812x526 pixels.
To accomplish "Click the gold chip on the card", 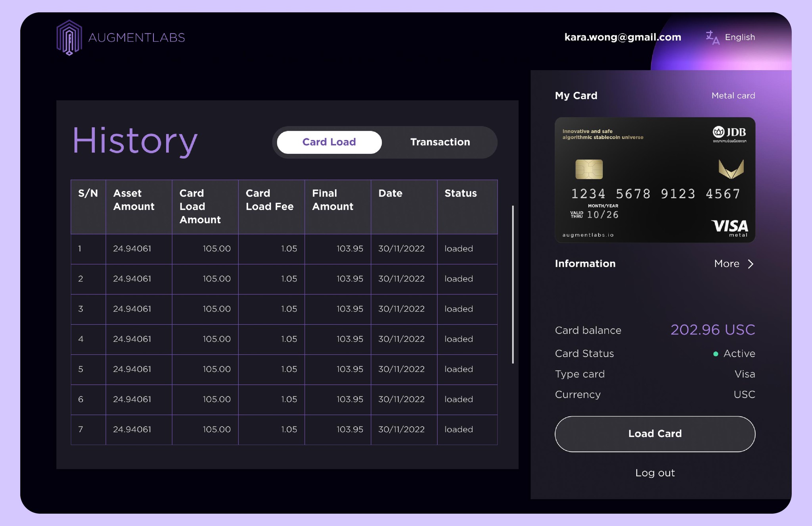I will click(x=589, y=169).
